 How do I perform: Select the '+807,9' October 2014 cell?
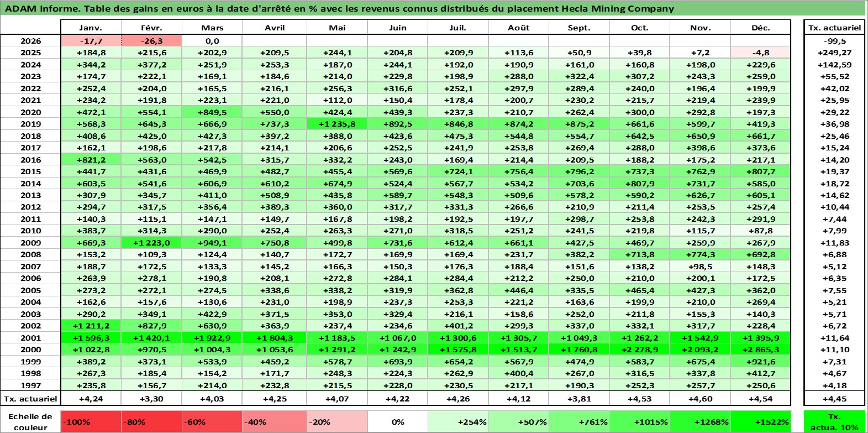pos(640,184)
